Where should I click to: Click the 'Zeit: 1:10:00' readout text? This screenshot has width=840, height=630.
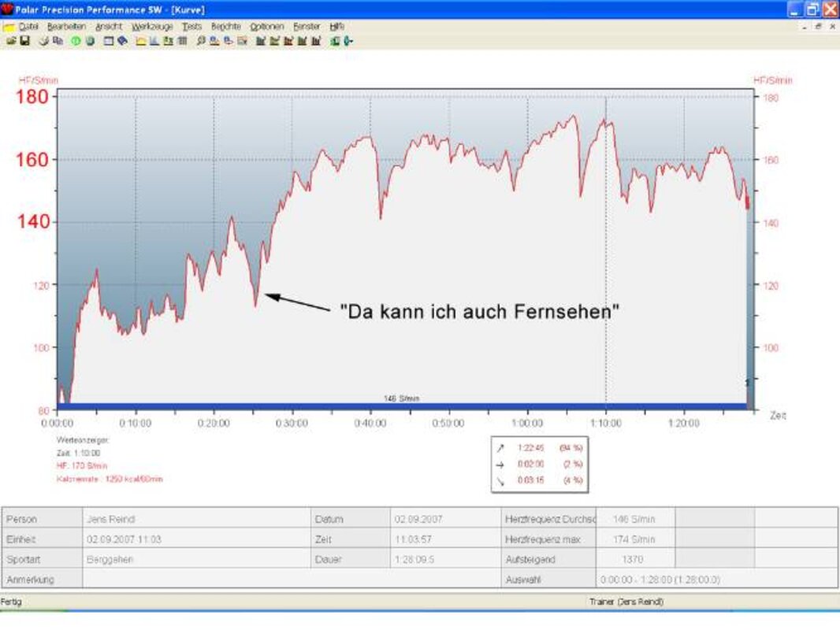(x=78, y=453)
